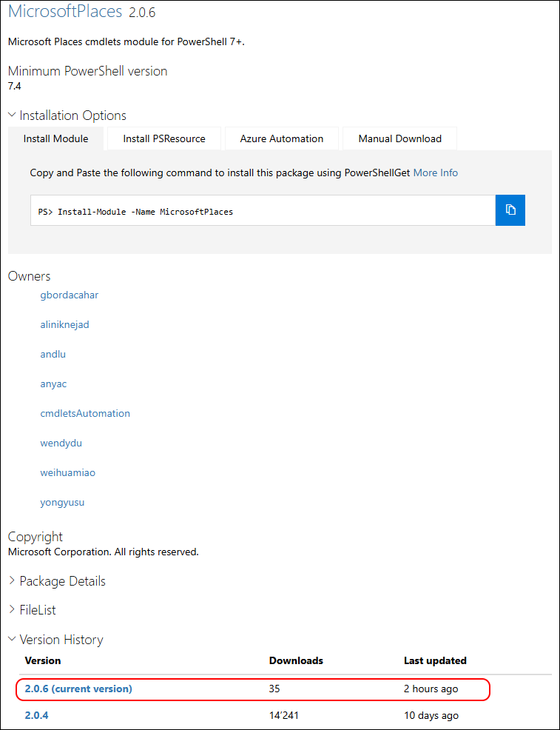560x730 pixels.
Task: Open owner yongyusu's profile
Action: coord(62,503)
